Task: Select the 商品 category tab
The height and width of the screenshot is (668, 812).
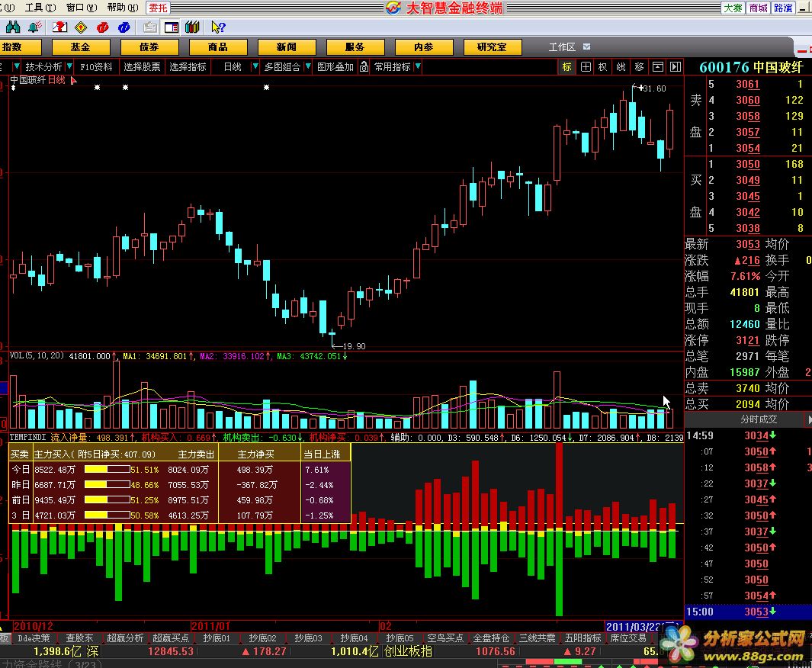Action: (218, 47)
